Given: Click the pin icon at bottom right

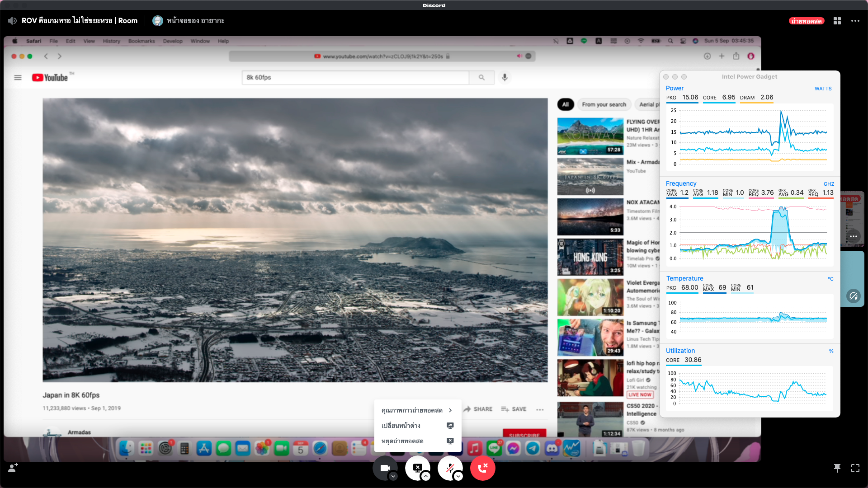Looking at the screenshot, I should click(837, 468).
